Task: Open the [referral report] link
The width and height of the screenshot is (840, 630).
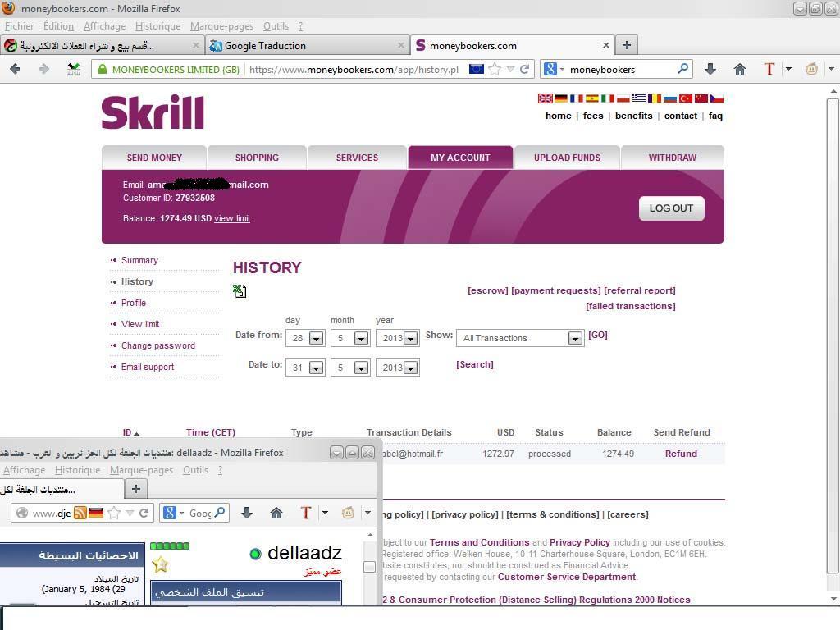Action: tap(640, 290)
